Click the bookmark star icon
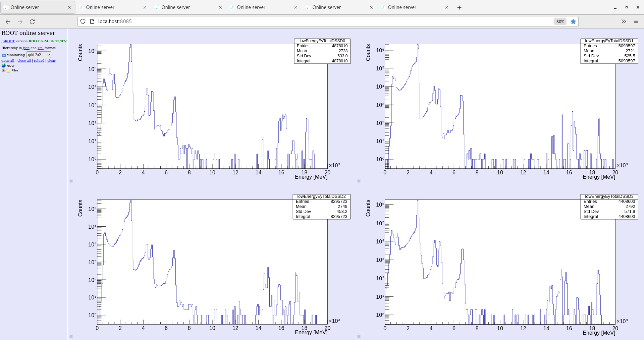 573,22
